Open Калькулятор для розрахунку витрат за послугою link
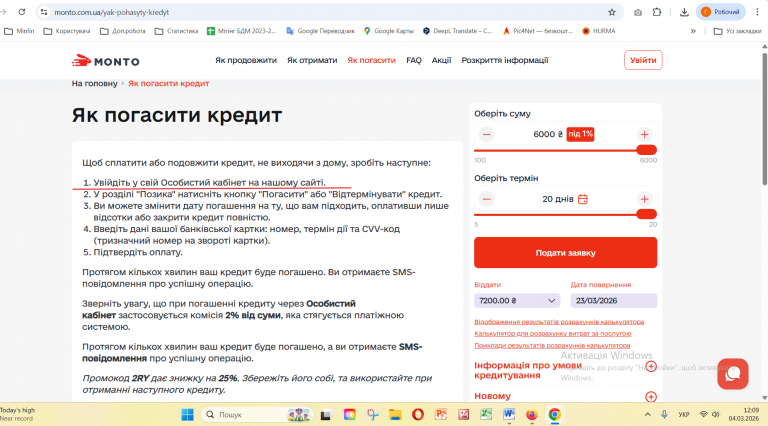 point(552,333)
